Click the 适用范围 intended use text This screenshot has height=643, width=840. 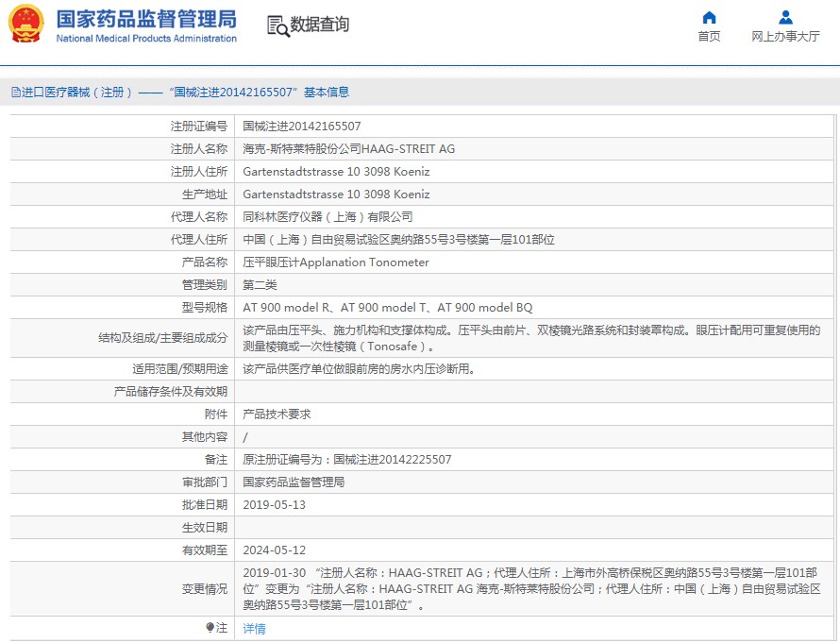click(x=359, y=369)
